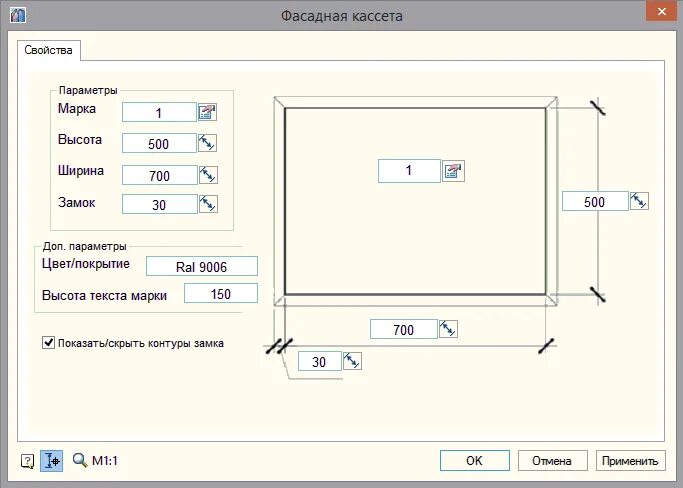The image size is (683, 488).
Task: Click the Ширина input field with 700
Action: 159,175
